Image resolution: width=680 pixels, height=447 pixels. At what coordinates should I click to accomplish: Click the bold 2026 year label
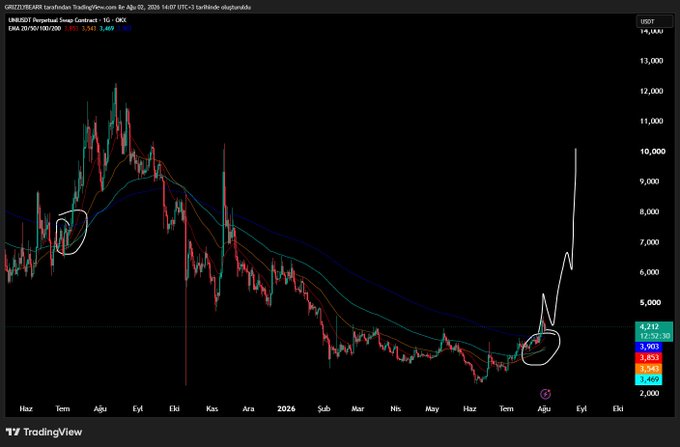(286, 408)
